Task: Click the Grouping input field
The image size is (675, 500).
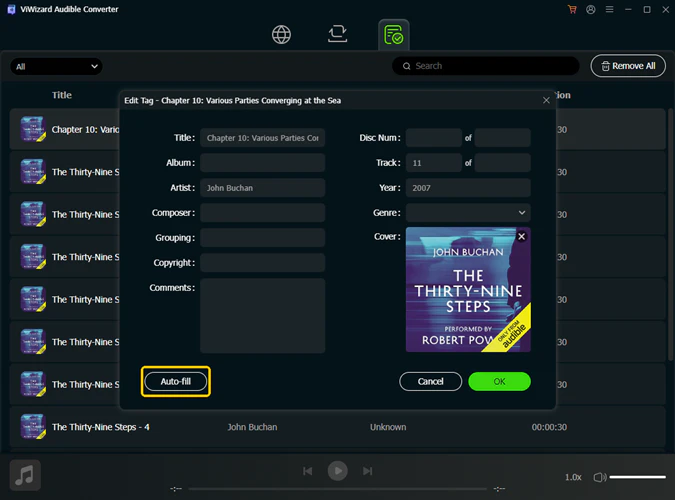Action: point(262,238)
